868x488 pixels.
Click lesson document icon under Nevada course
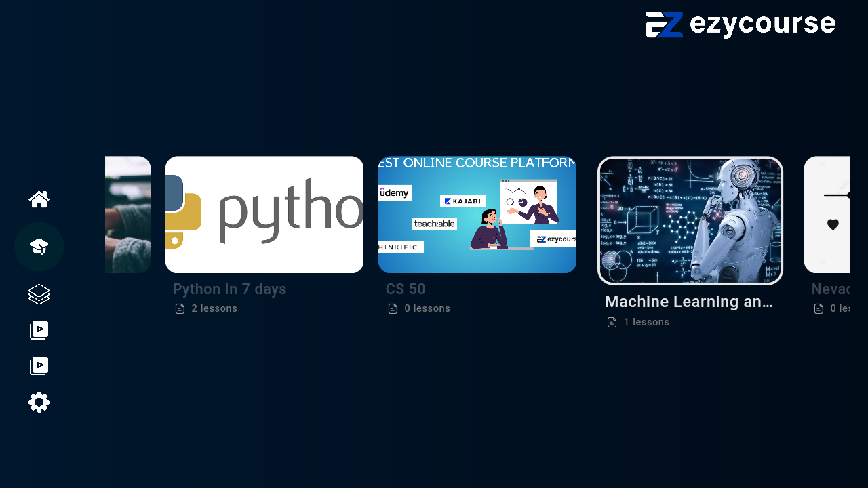[818, 309]
